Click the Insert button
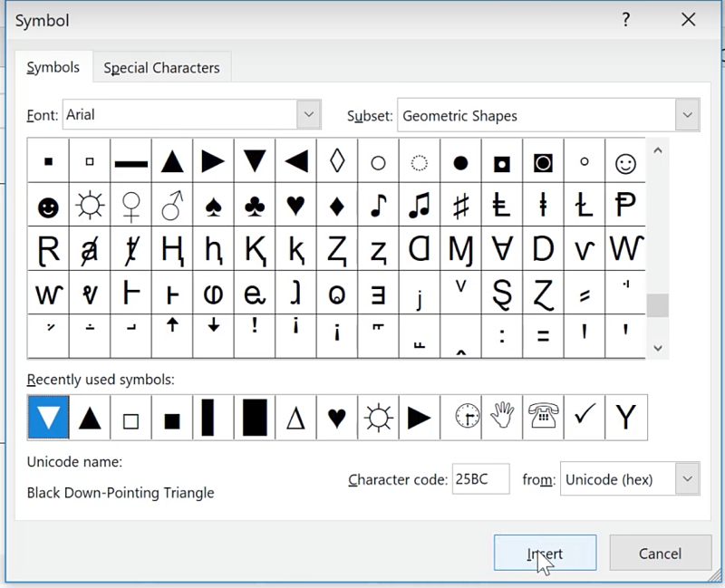 tap(545, 553)
